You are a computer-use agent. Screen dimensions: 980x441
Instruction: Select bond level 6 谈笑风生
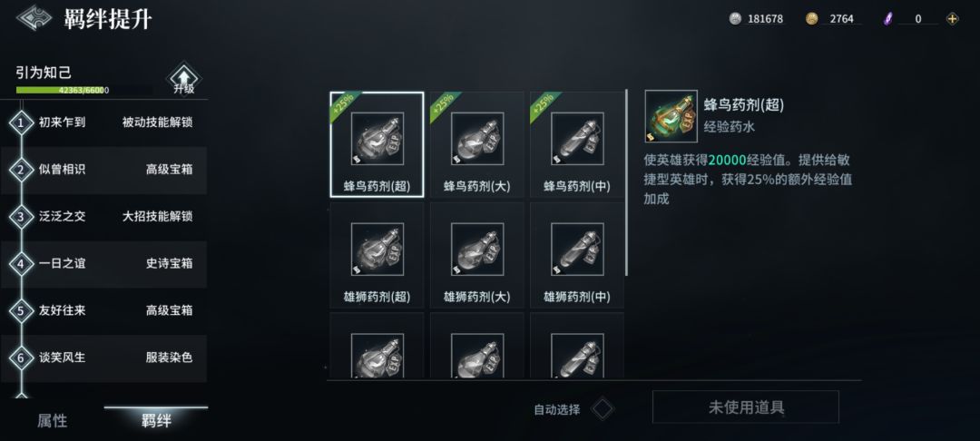pyautogui.click(x=103, y=358)
